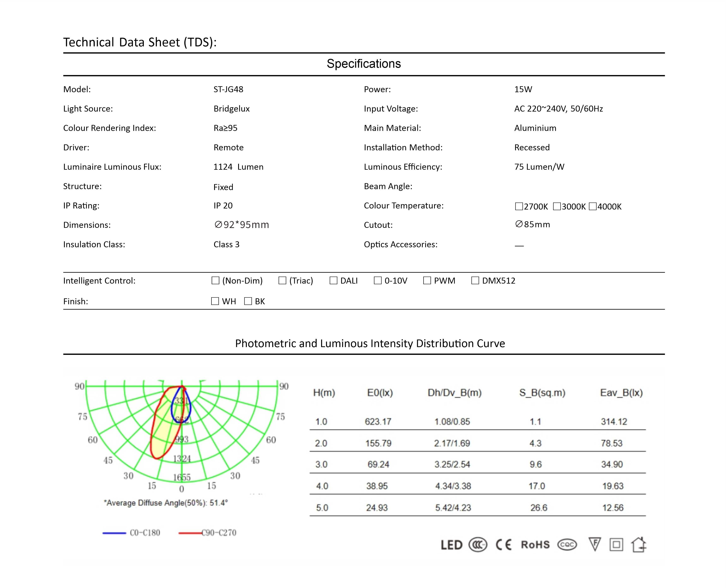The image size is (726, 588).
Task: Click the CCC certification mark
Action: [x=478, y=545]
